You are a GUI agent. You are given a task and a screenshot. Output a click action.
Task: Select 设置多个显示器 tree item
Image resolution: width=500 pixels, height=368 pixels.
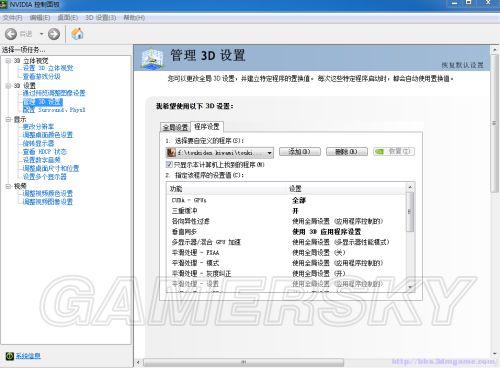click(44, 177)
